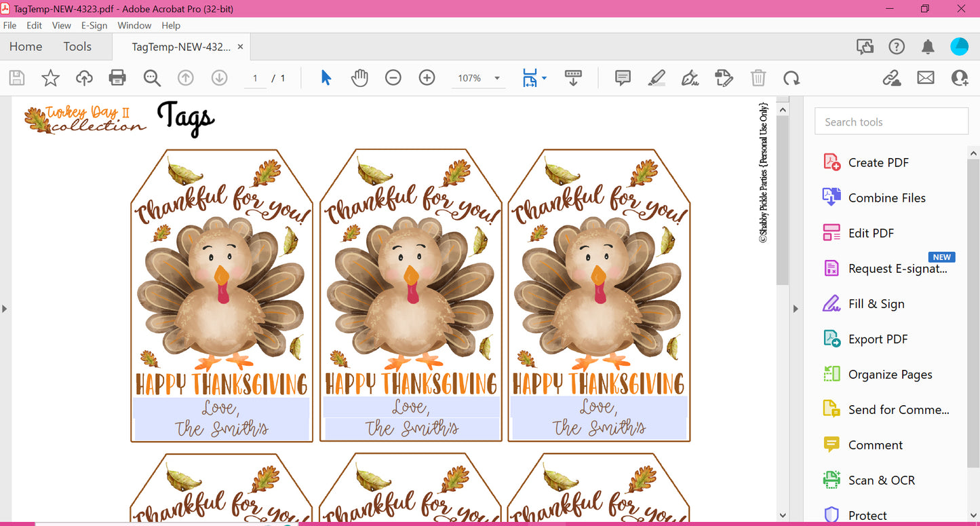Open the Edit menu
980x526 pixels.
[x=34, y=25]
